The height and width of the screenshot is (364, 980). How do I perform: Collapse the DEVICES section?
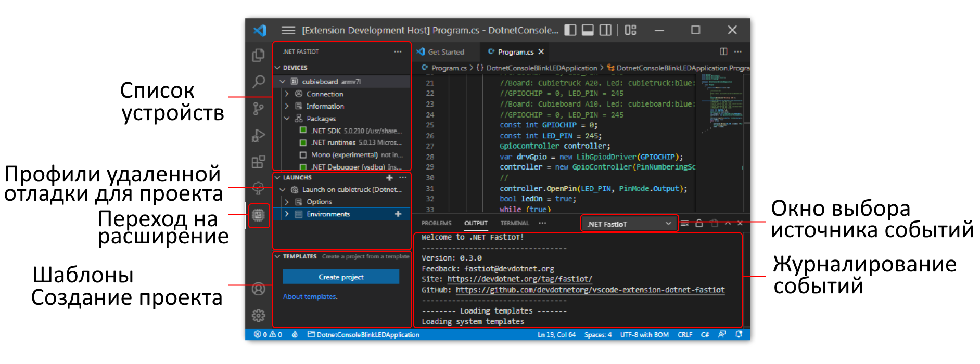[277, 68]
